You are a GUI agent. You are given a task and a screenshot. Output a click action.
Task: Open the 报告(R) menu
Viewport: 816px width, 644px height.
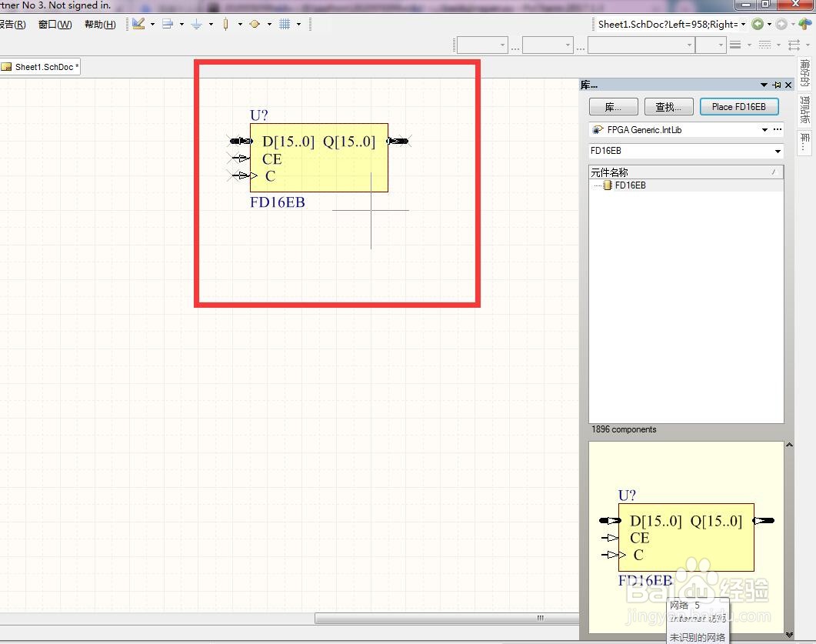[12, 25]
